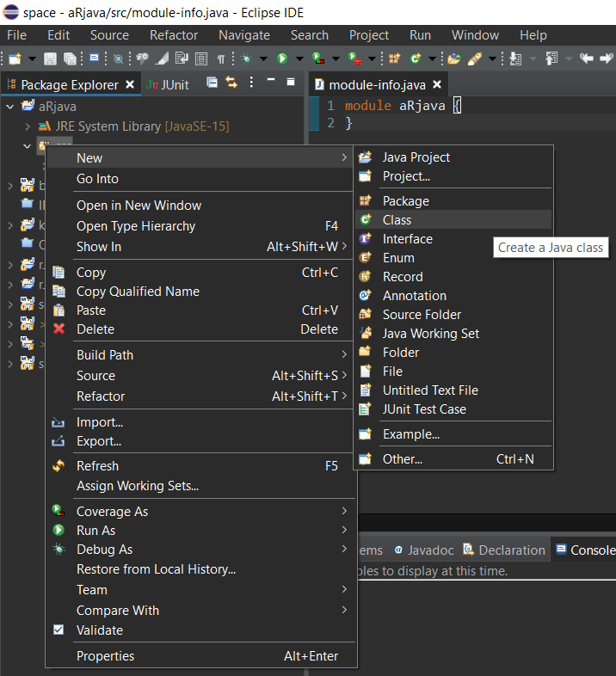616x676 pixels.
Task: Click the Open Type toolbar icon
Action: pyautogui.click(x=453, y=58)
